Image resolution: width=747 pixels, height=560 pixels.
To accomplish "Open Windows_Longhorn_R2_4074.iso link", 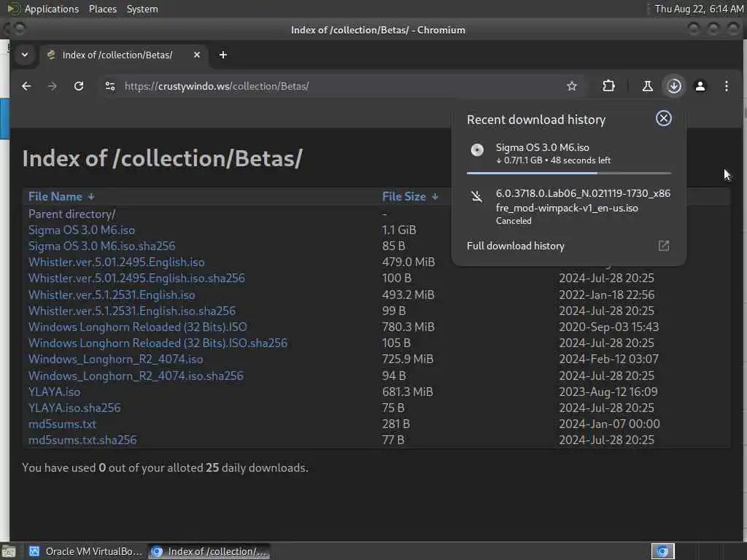I will tap(116, 359).
